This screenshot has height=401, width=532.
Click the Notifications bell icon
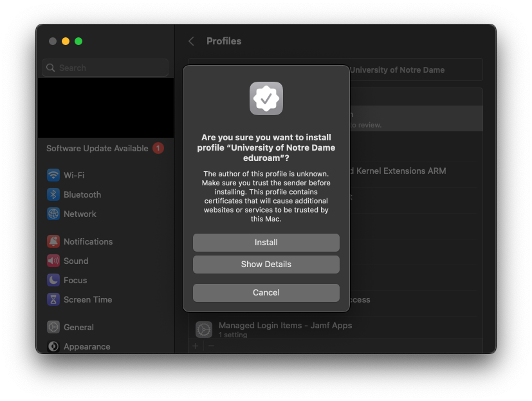coord(53,241)
